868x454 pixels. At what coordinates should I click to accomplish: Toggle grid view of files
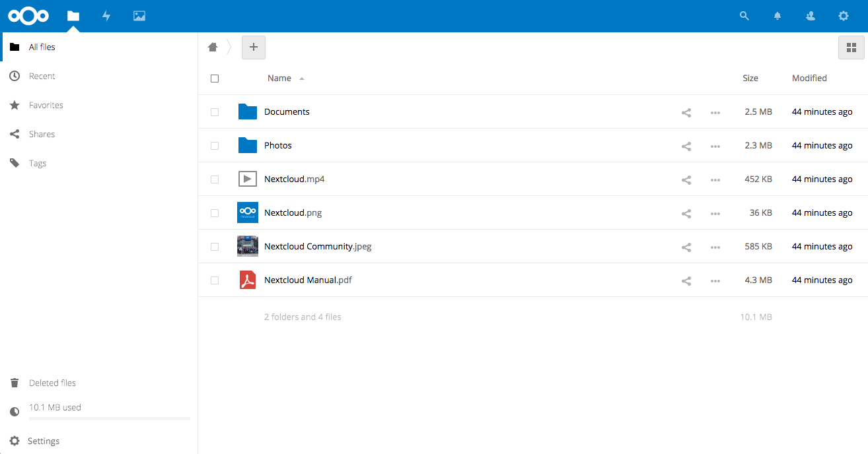click(x=851, y=48)
